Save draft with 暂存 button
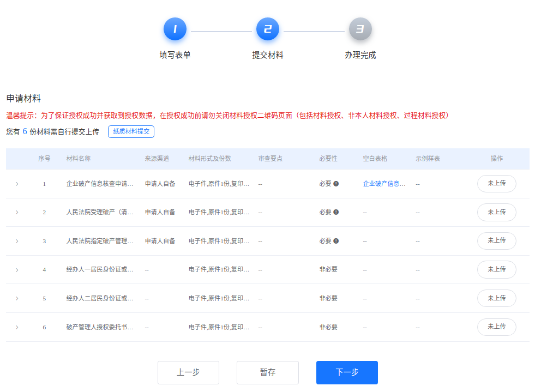This screenshot has height=392, width=541. 268,372
